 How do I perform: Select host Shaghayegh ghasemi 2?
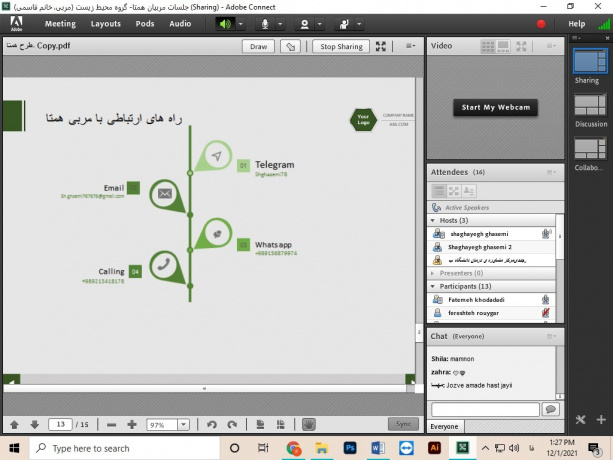click(x=492, y=247)
